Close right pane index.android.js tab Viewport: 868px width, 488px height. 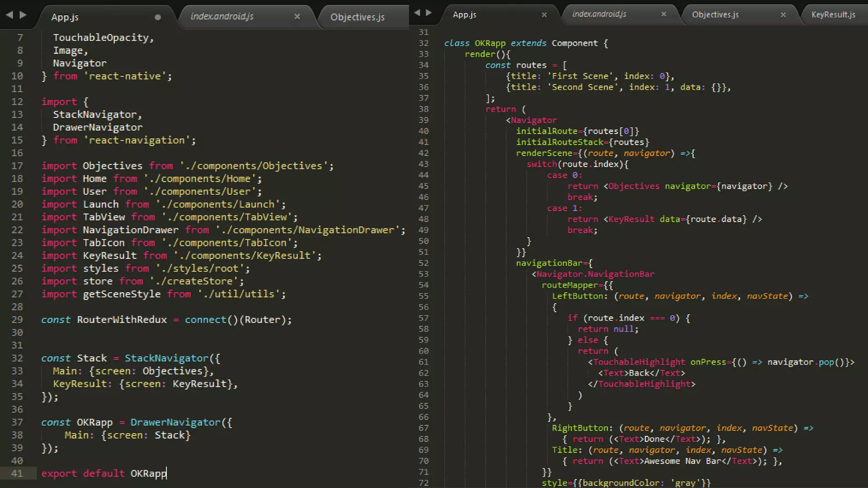(664, 14)
